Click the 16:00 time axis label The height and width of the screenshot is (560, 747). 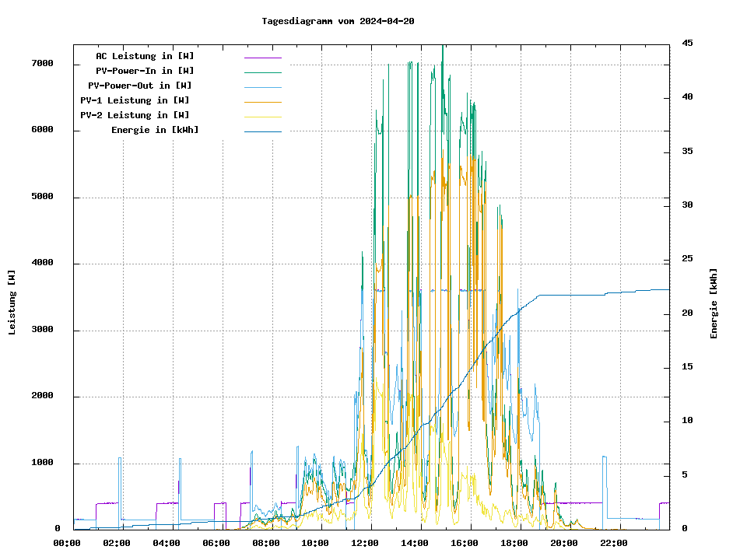point(465,543)
